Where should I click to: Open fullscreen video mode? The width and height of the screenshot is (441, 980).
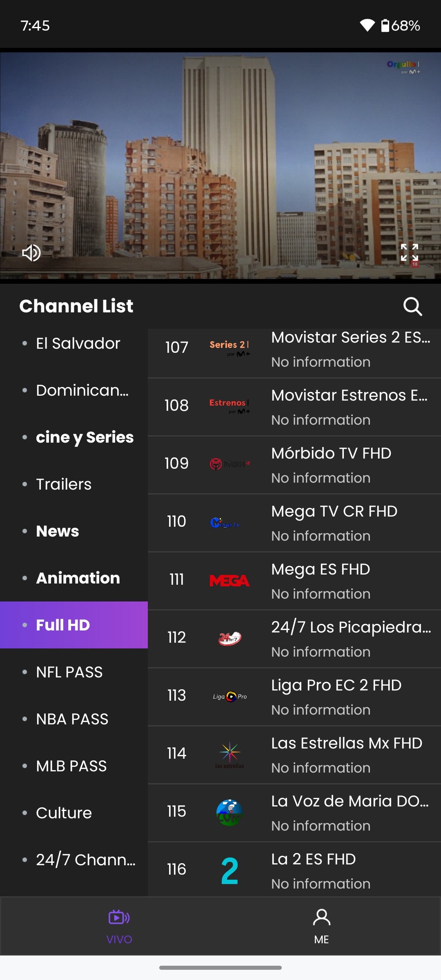point(409,252)
